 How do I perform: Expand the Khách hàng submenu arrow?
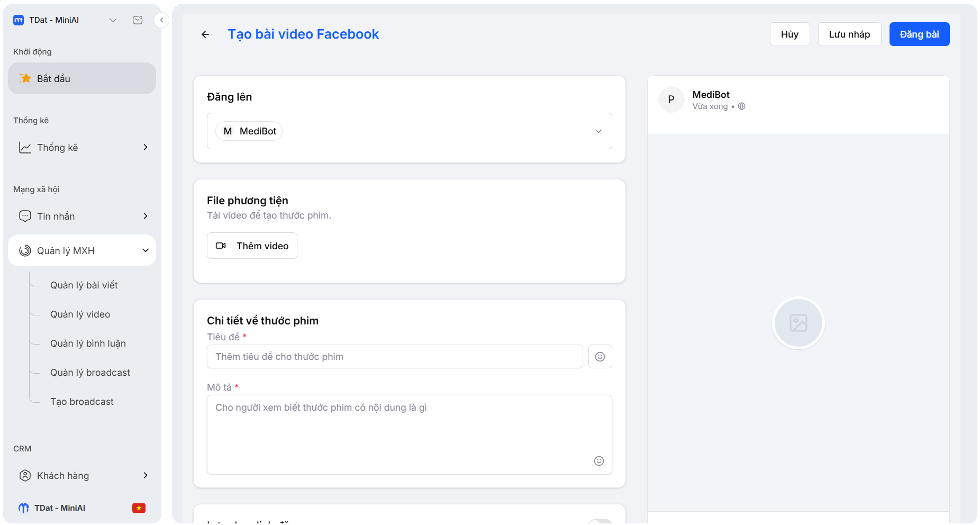146,476
